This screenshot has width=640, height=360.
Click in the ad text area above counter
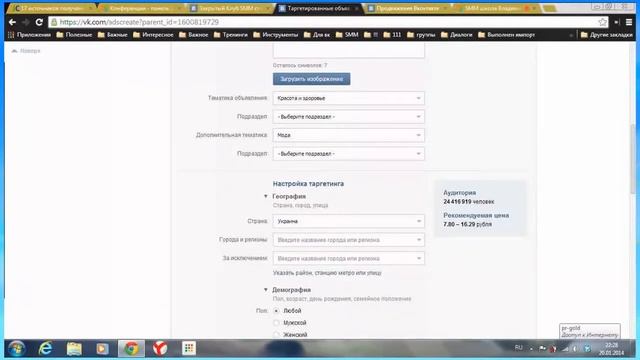point(349,51)
